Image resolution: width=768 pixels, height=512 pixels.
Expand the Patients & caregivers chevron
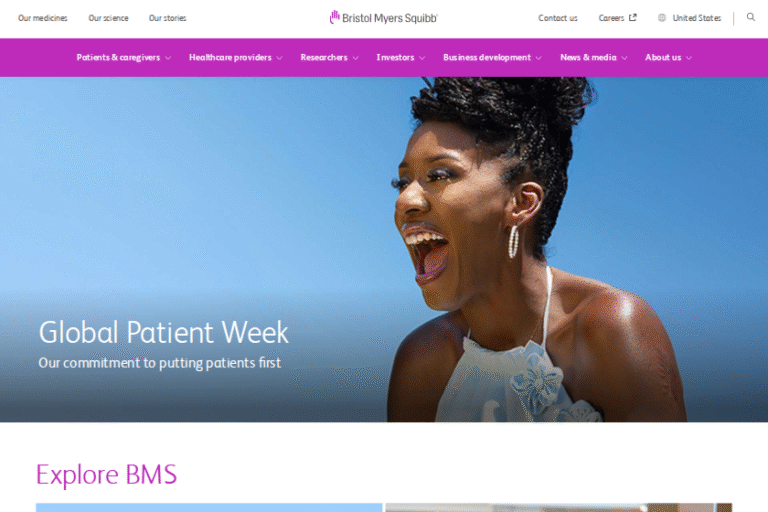click(168, 58)
